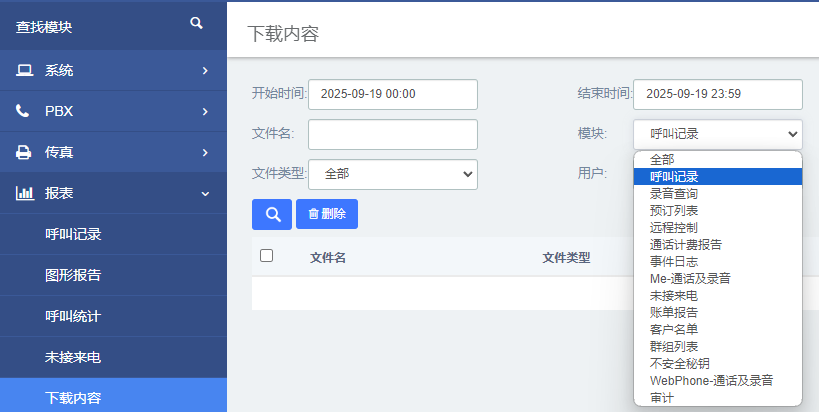
Task: Pick 未接来电 option in module dropdown
Action: coord(674,295)
